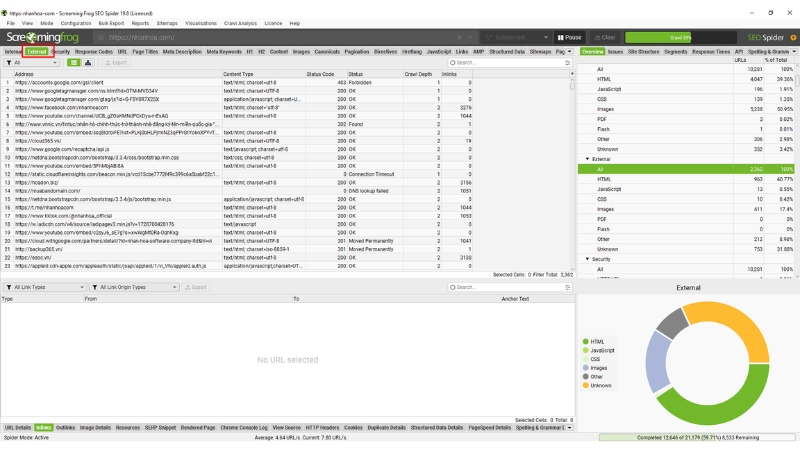Click the Pause crawl button

click(x=569, y=37)
